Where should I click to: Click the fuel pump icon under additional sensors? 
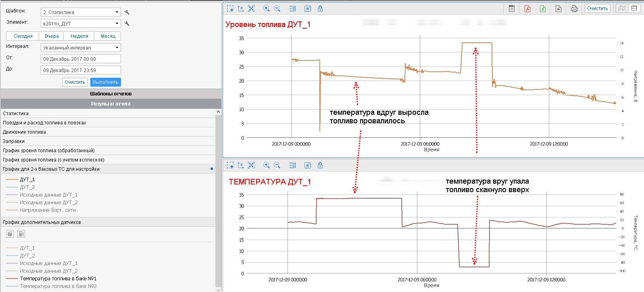point(21,234)
